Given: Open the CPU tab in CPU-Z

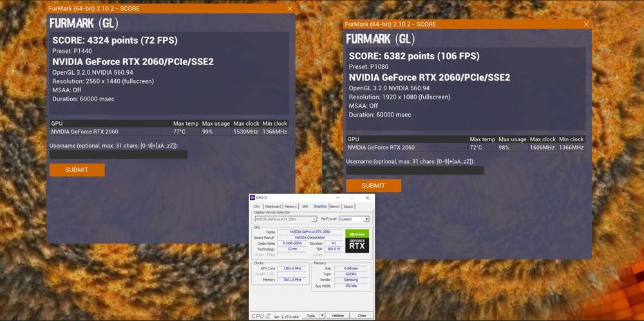Looking at the screenshot, I should point(257,207).
